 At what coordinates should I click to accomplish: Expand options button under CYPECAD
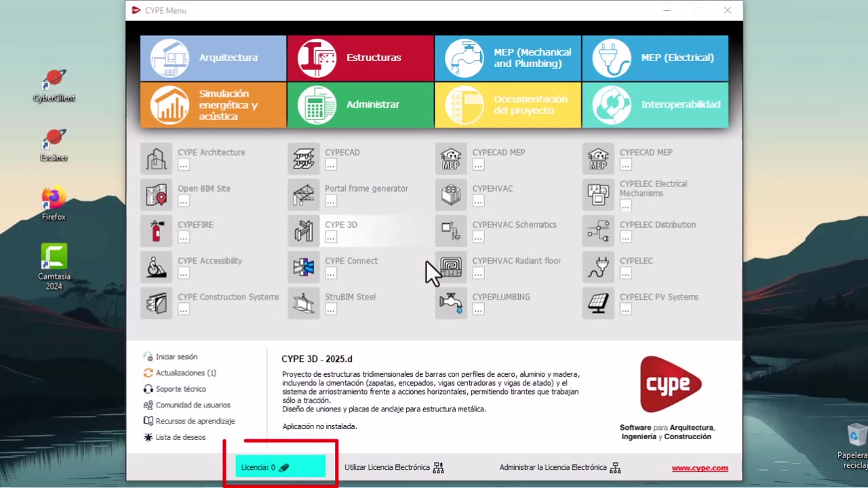tap(331, 165)
